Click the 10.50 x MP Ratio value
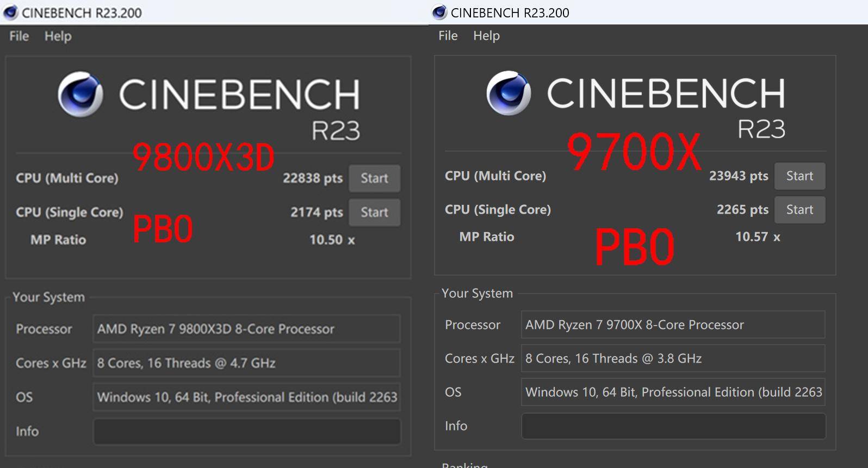 (332, 240)
